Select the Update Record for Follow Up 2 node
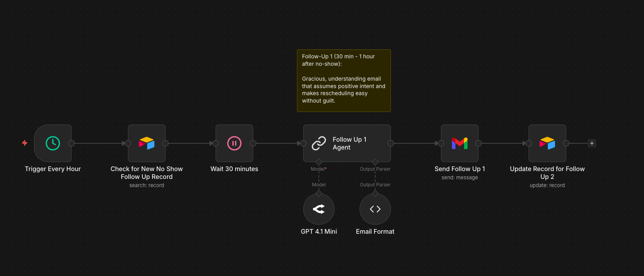The height and width of the screenshot is (276, 644). tap(547, 143)
